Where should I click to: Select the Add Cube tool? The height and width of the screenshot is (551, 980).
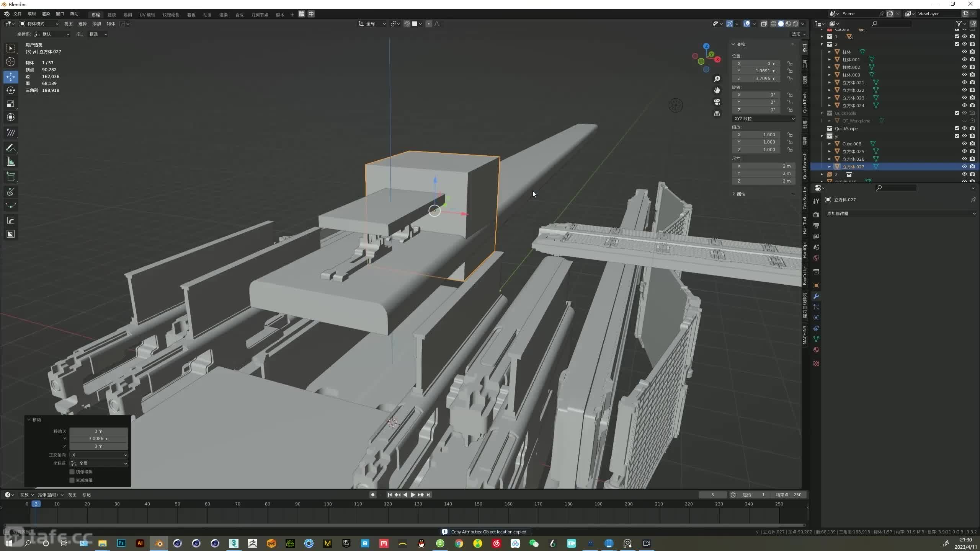point(11,176)
